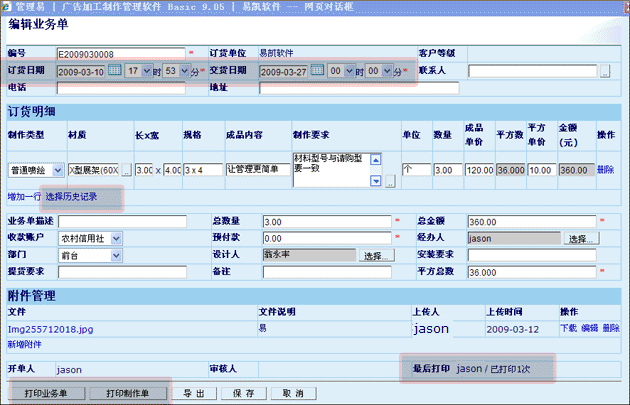This screenshot has width=630, height=405.
Task: Open the 订货日期 calendar picker icon
Action: [115, 71]
